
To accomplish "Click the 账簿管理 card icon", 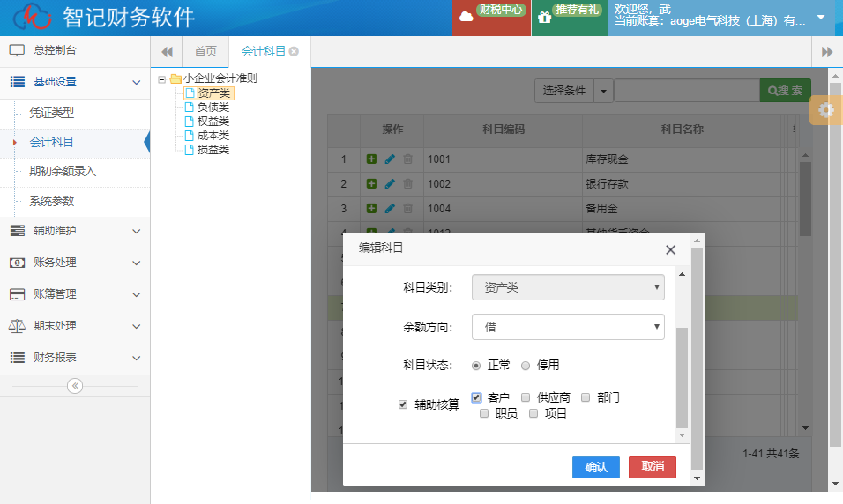I will 18,294.
